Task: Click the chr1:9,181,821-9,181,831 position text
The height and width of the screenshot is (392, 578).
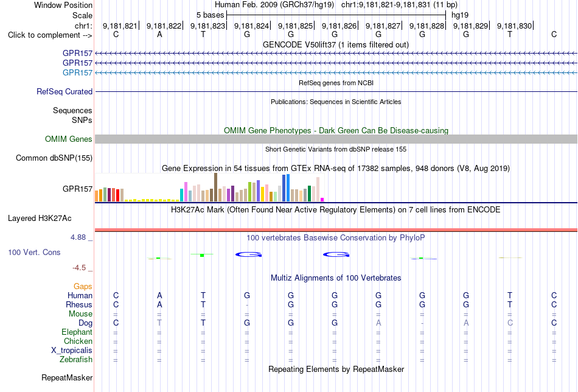Action: click(x=399, y=5)
